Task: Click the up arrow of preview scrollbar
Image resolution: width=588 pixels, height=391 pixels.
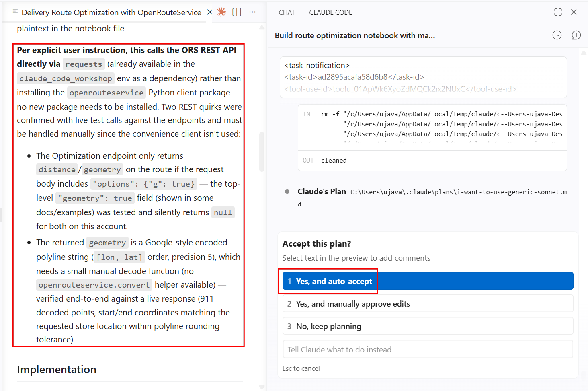Action: click(262, 27)
